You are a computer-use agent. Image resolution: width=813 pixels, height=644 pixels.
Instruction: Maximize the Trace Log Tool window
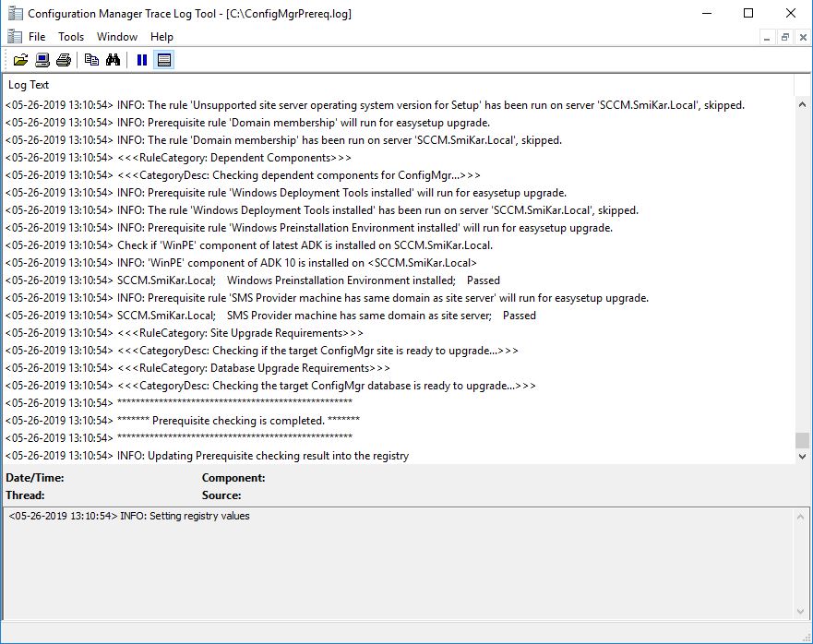coord(748,13)
